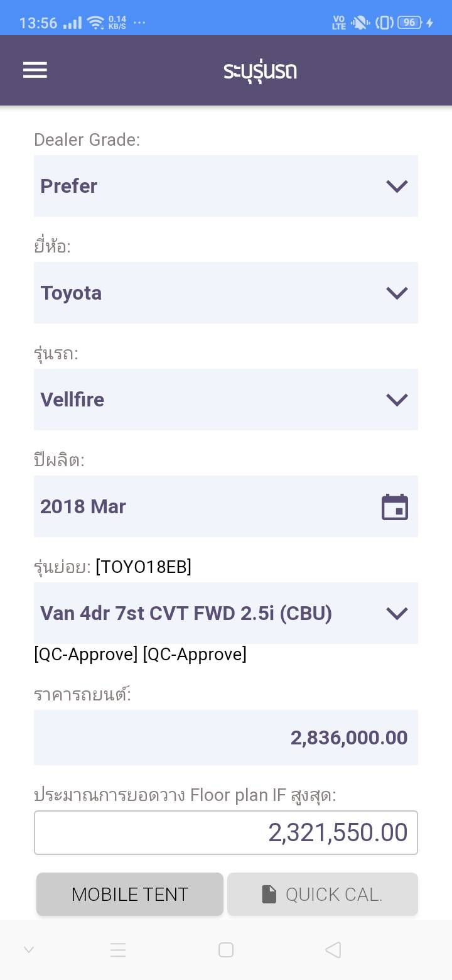
Task: Open the Toyota brand dropdown
Action: [226, 293]
